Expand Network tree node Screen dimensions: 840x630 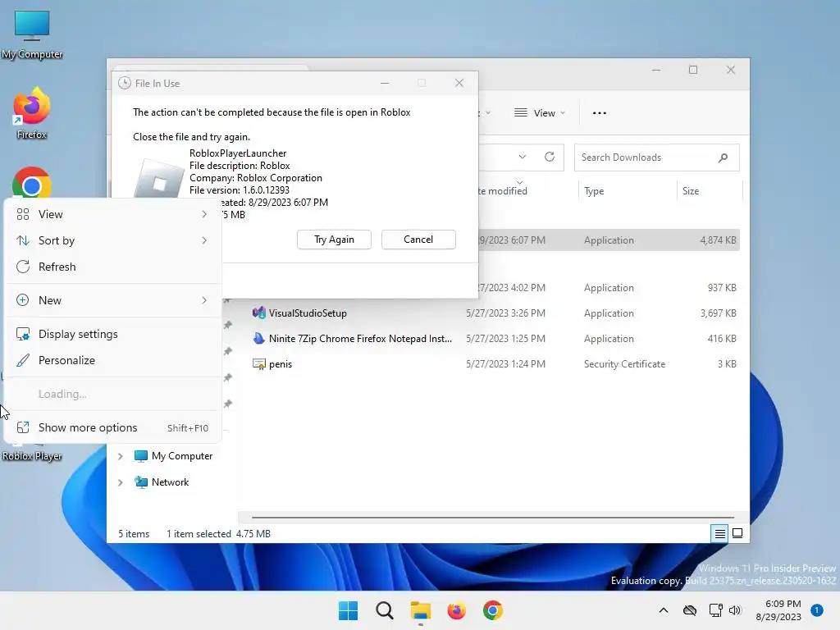point(121,482)
